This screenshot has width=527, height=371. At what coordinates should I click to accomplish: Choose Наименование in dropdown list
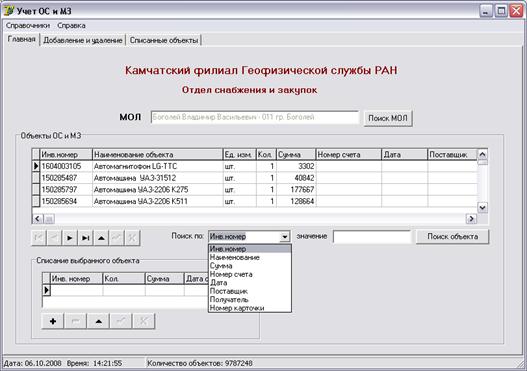click(x=235, y=257)
